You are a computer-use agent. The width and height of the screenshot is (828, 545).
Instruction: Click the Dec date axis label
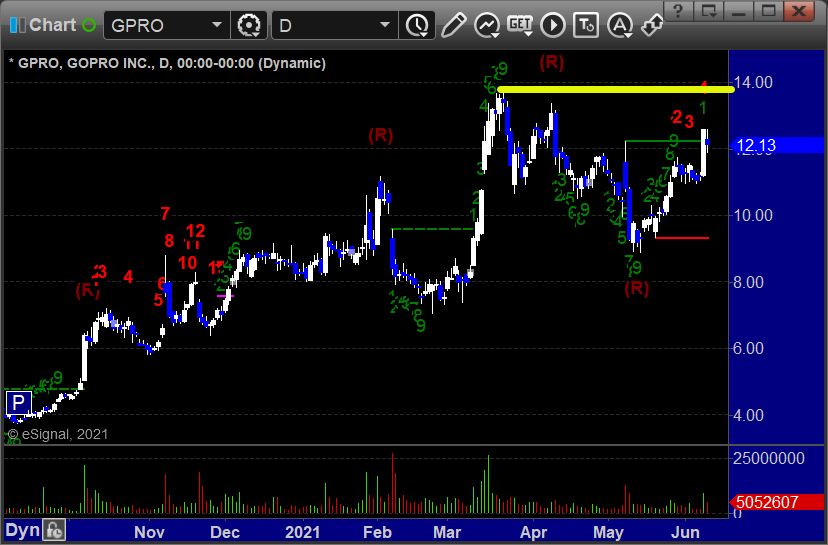click(225, 532)
